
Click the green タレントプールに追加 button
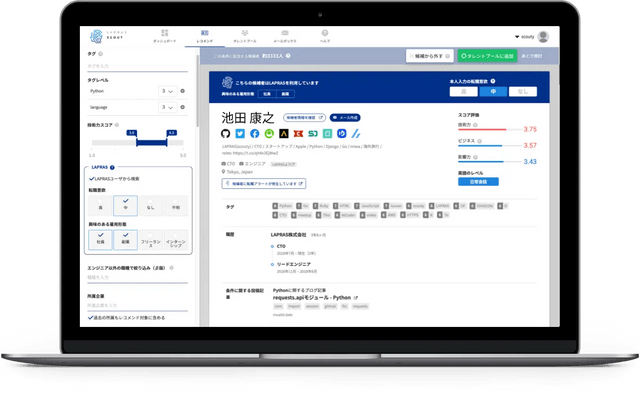[x=487, y=56]
